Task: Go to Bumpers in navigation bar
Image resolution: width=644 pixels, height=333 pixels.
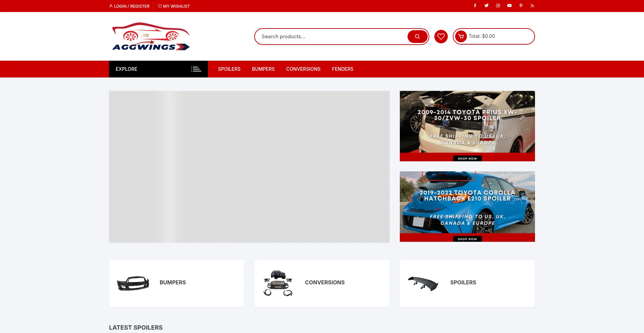Action: coord(263,69)
